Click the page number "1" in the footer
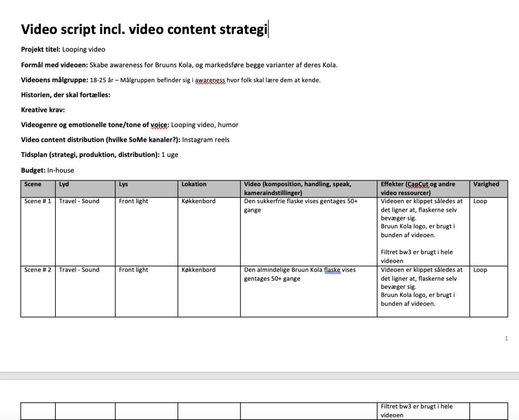 [x=506, y=338]
